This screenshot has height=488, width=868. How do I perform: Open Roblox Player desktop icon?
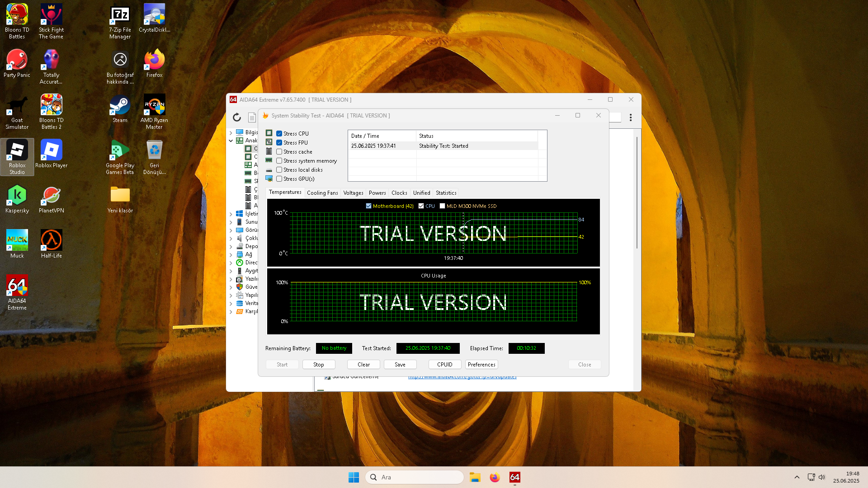(51, 154)
